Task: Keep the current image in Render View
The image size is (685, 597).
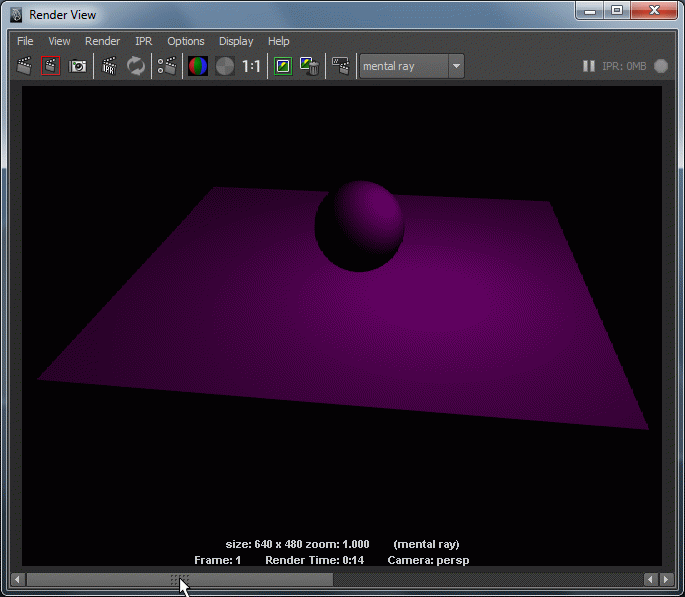Action: point(283,67)
